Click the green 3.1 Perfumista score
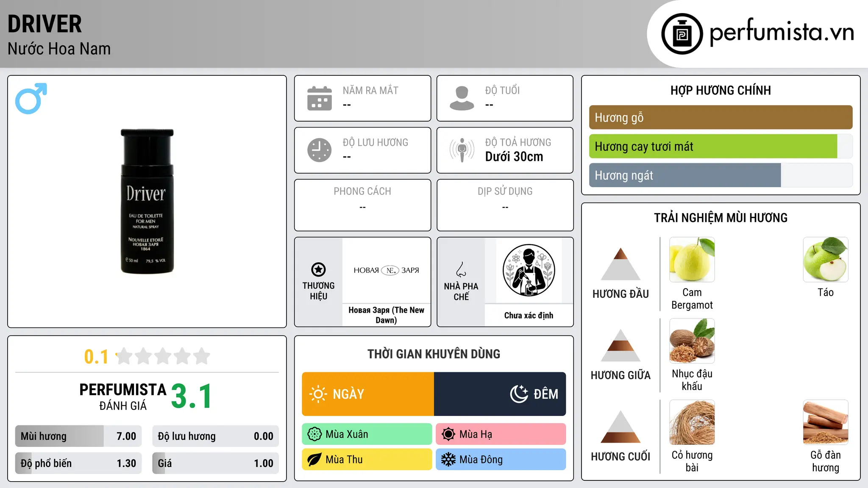The image size is (868, 488). (192, 396)
